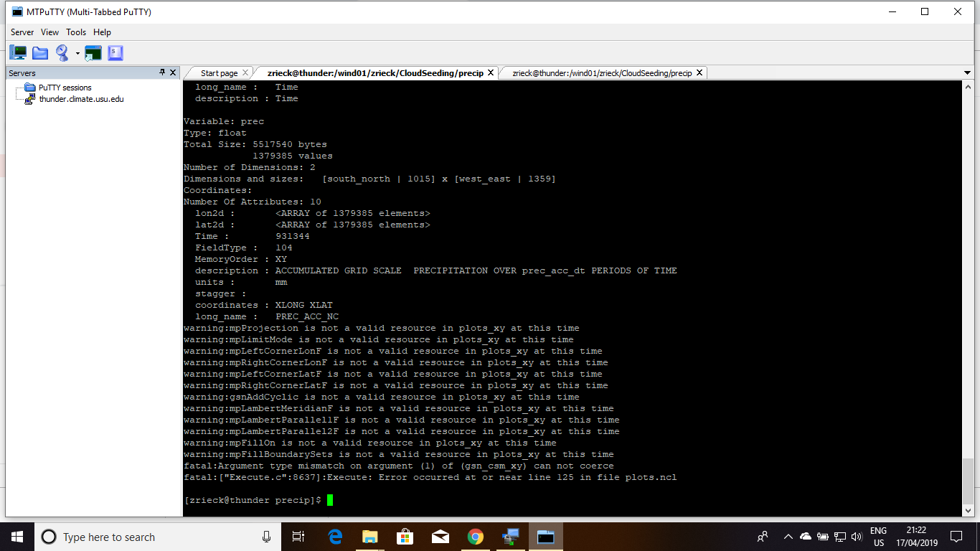Viewport: 980px width, 551px height.
Task: Click the volume speaker icon in tray
Action: point(856,537)
